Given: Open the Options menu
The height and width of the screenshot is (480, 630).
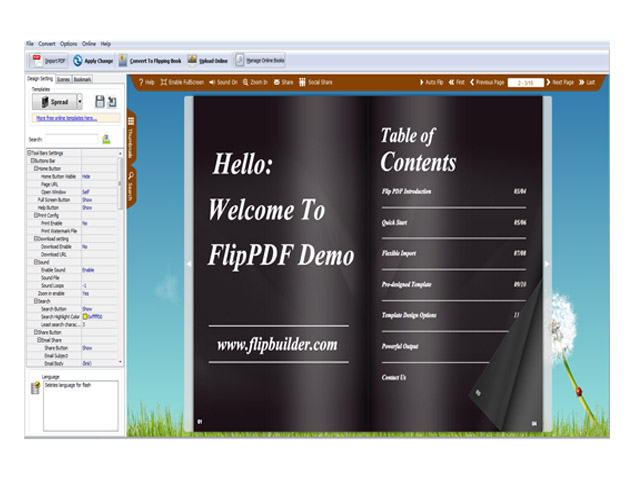Looking at the screenshot, I should 68,44.
